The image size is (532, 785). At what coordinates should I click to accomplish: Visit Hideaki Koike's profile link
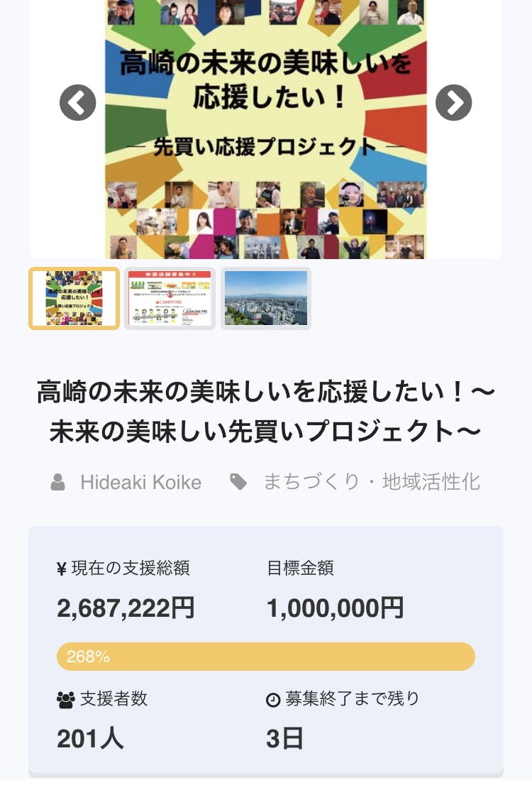[140, 483]
